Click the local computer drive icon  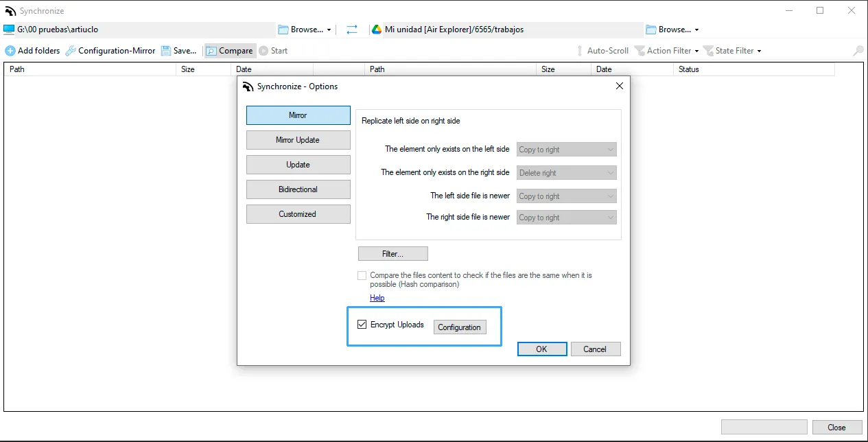click(9, 30)
